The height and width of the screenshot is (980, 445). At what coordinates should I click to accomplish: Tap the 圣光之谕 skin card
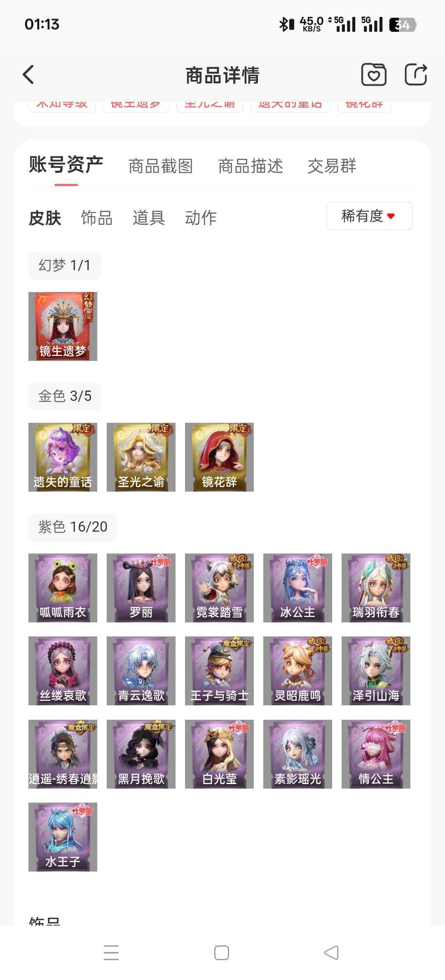point(141,457)
